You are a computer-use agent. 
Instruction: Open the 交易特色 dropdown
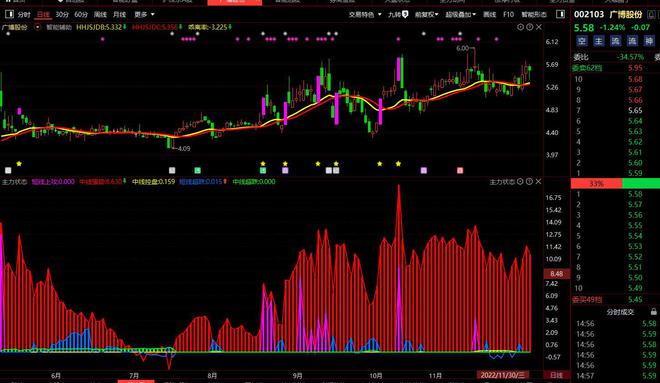tap(365, 14)
